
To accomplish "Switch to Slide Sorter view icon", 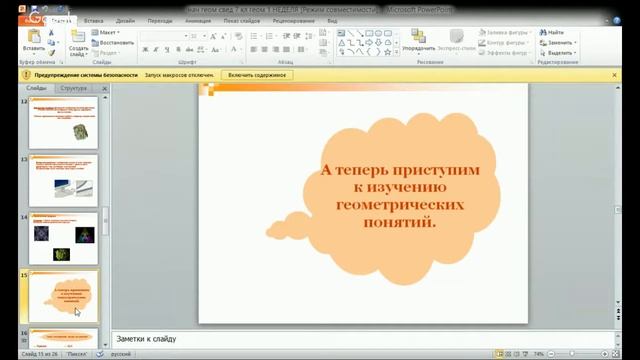I will pyautogui.click(x=508, y=354).
